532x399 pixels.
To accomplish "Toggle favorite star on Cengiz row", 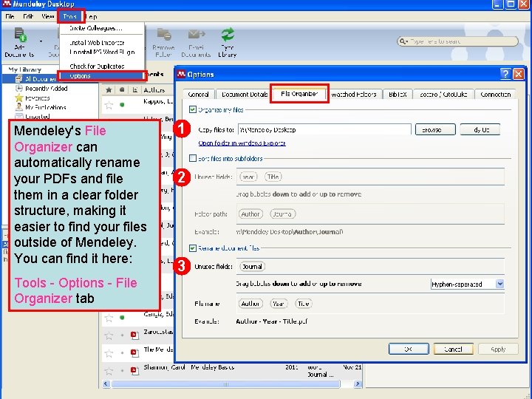I will pos(109,318).
